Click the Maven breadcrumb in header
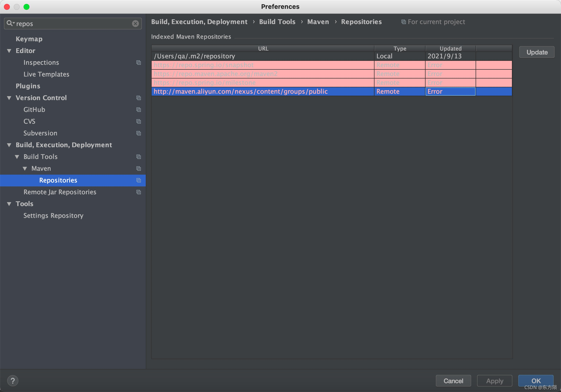The width and height of the screenshot is (561, 392). tap(318, 22)
